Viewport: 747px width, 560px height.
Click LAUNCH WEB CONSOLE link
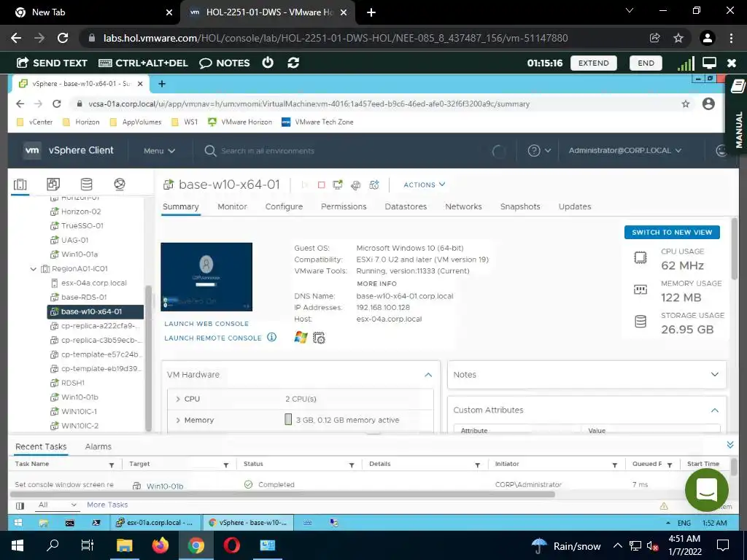tap(206, 324)
